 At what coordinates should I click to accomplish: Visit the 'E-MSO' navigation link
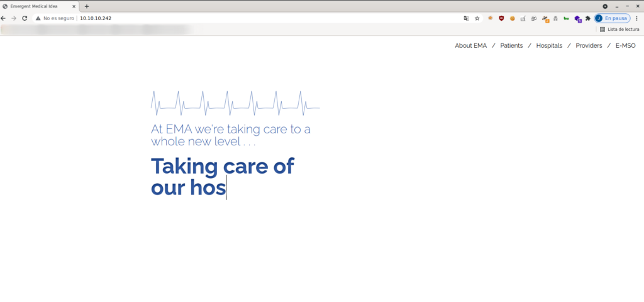tap(625, 45)
